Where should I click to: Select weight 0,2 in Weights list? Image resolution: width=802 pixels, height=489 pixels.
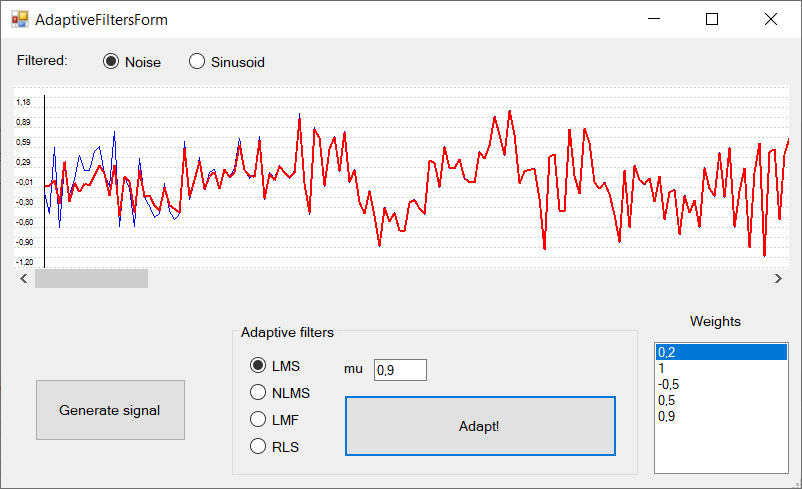tap(721, 352)
